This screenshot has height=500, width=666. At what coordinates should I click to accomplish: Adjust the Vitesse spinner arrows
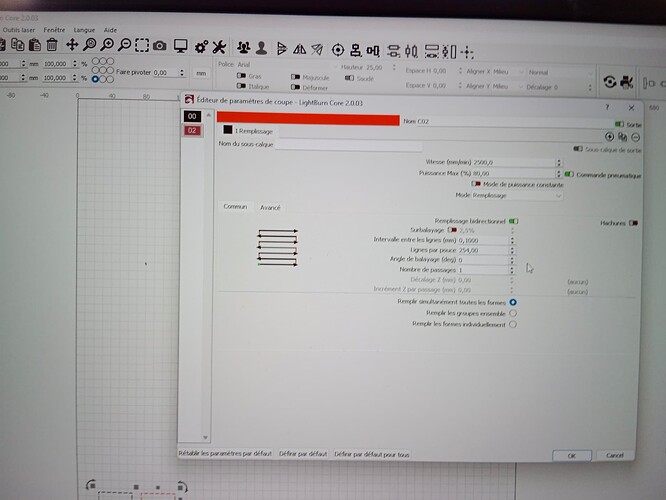point(558,162)
